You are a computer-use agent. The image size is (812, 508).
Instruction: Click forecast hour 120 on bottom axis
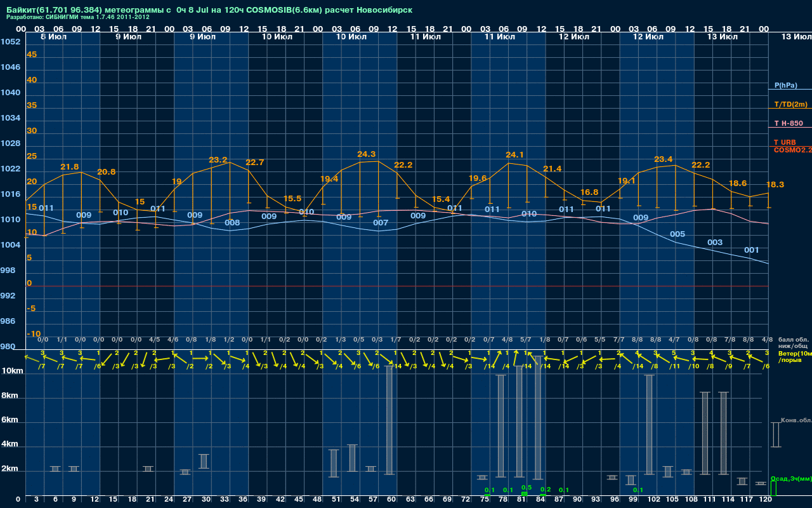click(766, 500)
